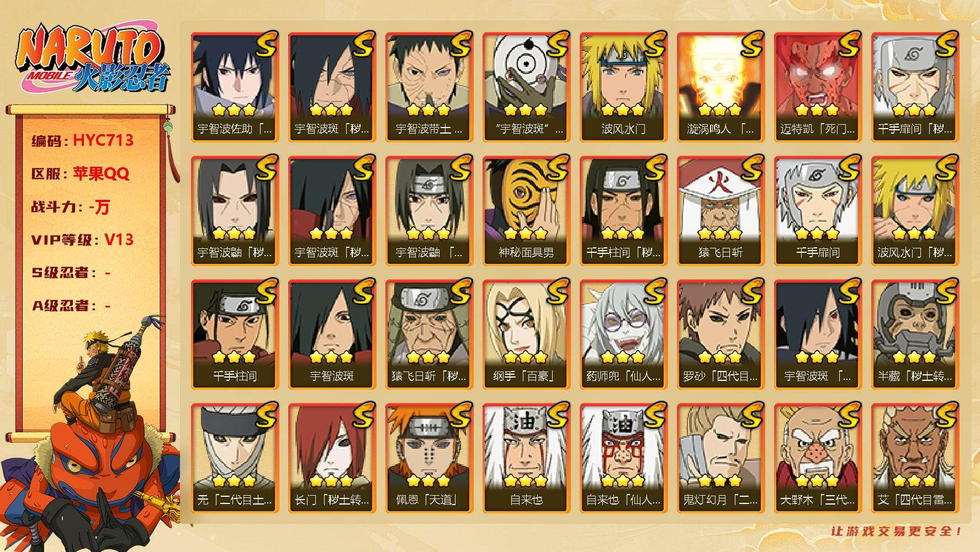
Task: Select the 千手柱间 card in the third row
Action: (x=235, y=335)
